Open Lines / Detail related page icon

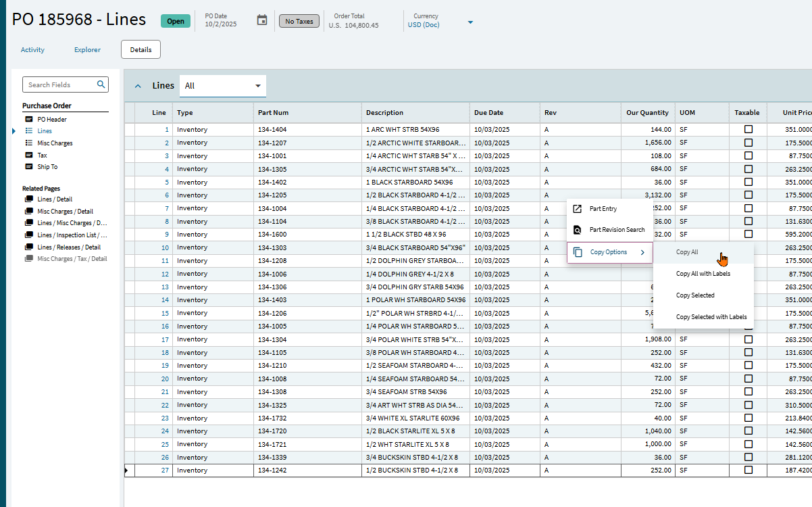click(29, 199)
